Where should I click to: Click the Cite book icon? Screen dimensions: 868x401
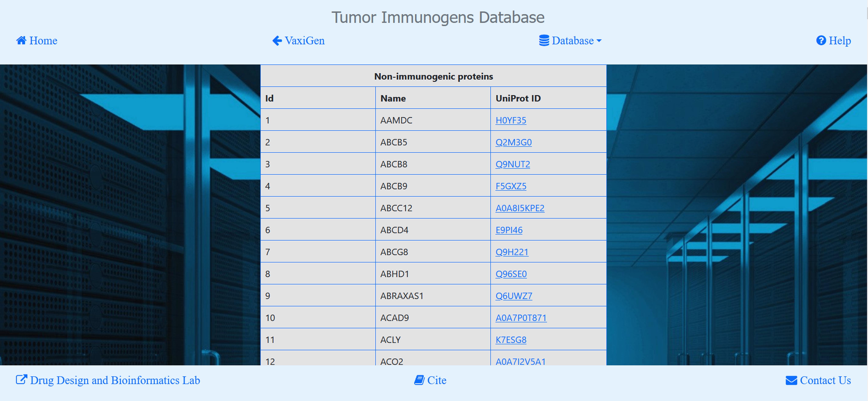[x=419, y=380]
